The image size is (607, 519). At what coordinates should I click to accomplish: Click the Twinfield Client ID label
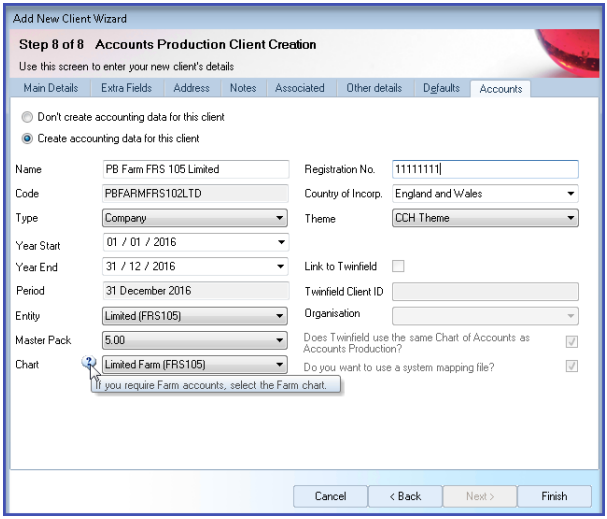point(344,291)
